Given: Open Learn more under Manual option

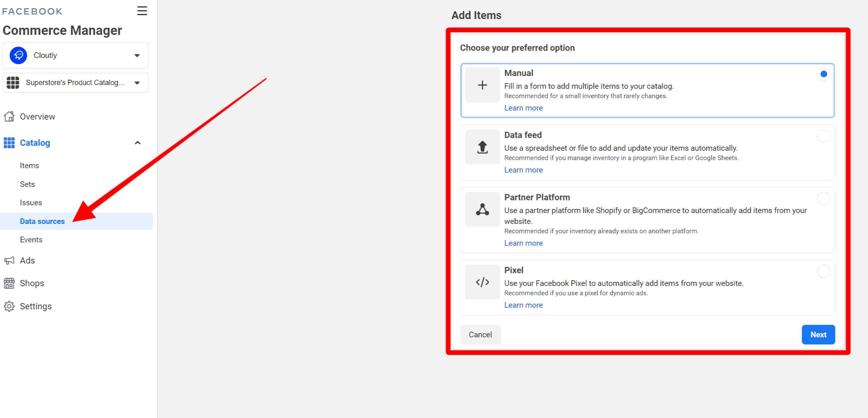Looking at the screenshot, I should pos(523,108).
